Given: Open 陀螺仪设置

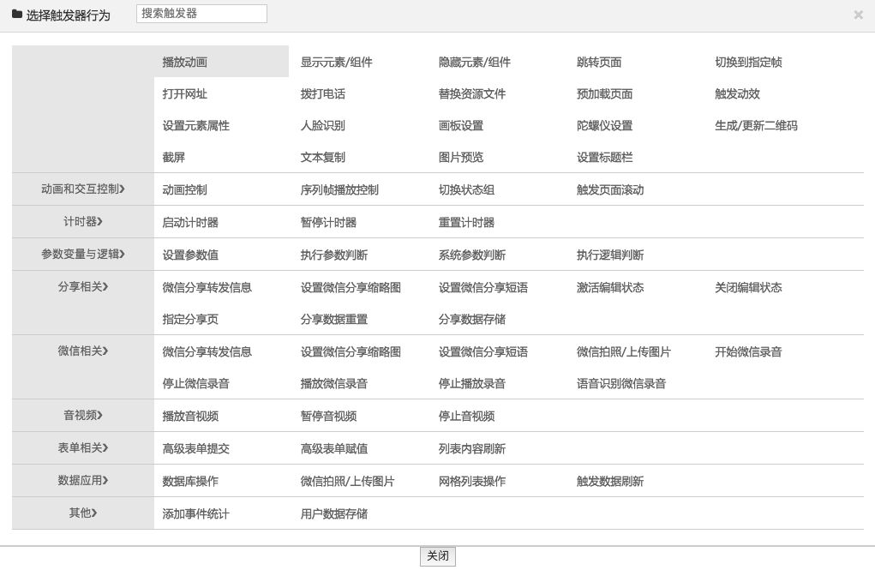Looking at the screenshot, I should [x=604, y=125].
